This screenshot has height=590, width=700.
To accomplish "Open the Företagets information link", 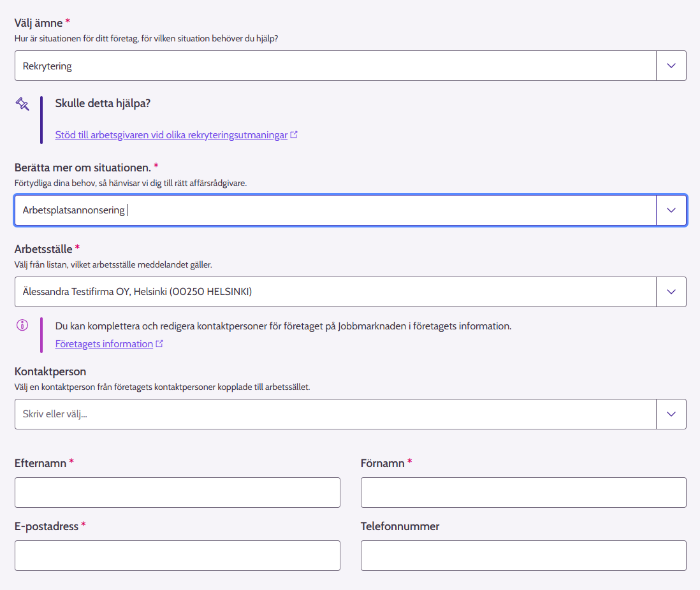I will pos(104,344).
